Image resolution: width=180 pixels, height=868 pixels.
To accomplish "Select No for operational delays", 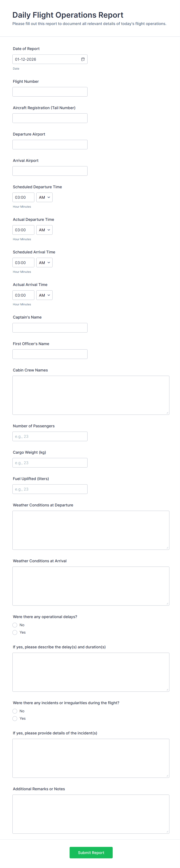I will click(15, 625).
